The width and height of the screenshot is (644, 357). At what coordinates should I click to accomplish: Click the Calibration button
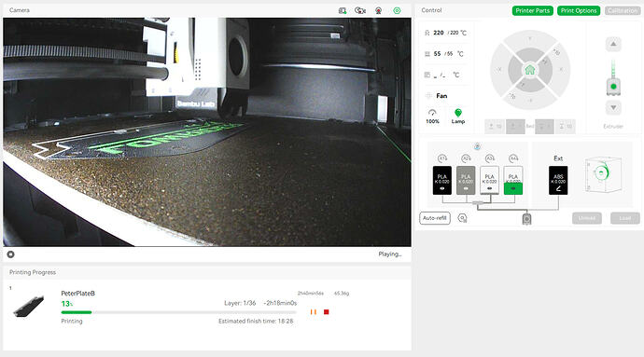pos(623,10)
